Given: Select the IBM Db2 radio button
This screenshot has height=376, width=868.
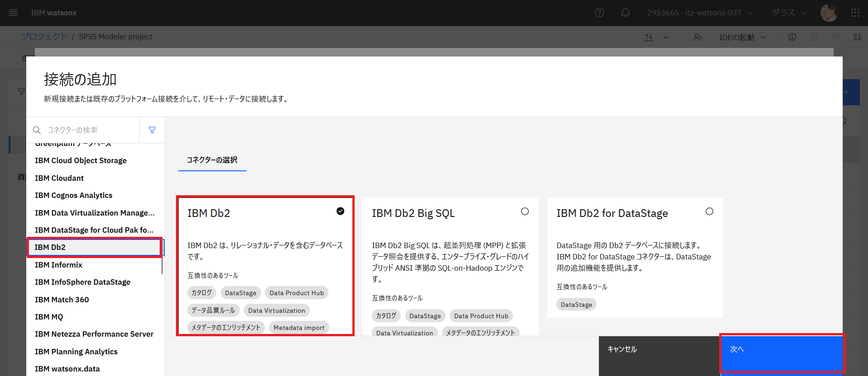Looking at the screenshot, I should 341,211.
